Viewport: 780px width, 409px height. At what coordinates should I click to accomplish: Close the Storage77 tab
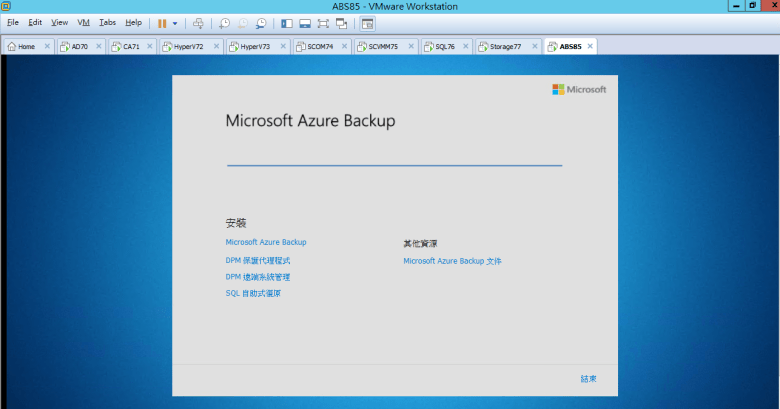(x=536, y=46)
